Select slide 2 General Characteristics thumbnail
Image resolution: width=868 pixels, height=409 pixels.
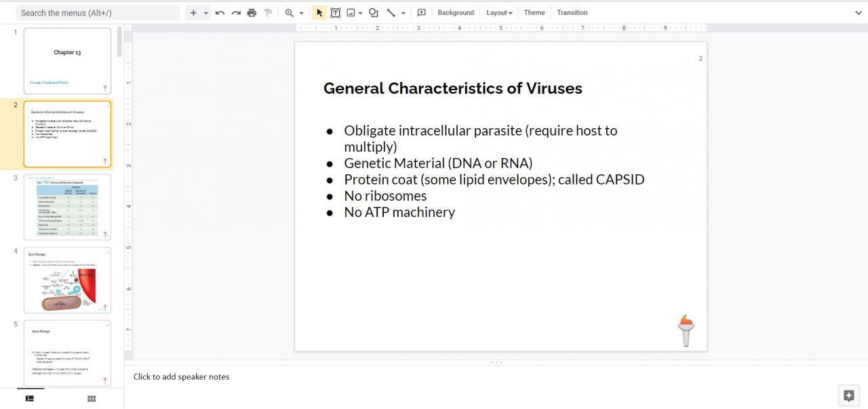[67, 134]
